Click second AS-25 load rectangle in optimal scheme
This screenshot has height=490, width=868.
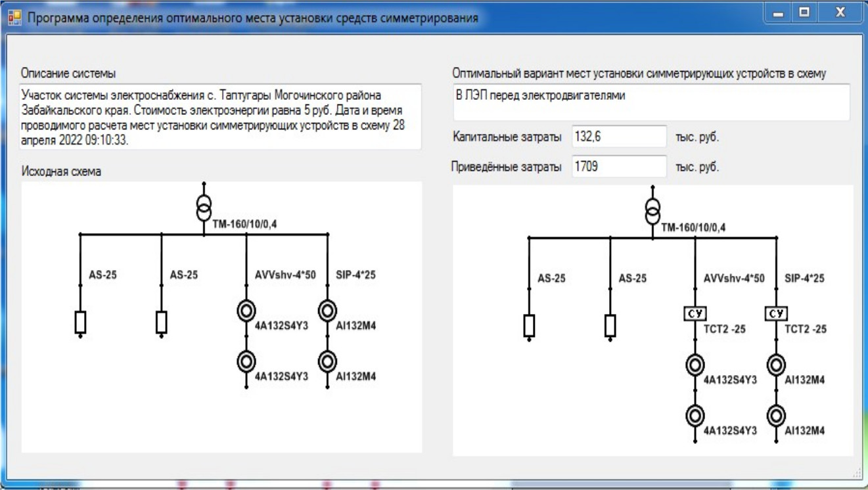tap(610, 325)
